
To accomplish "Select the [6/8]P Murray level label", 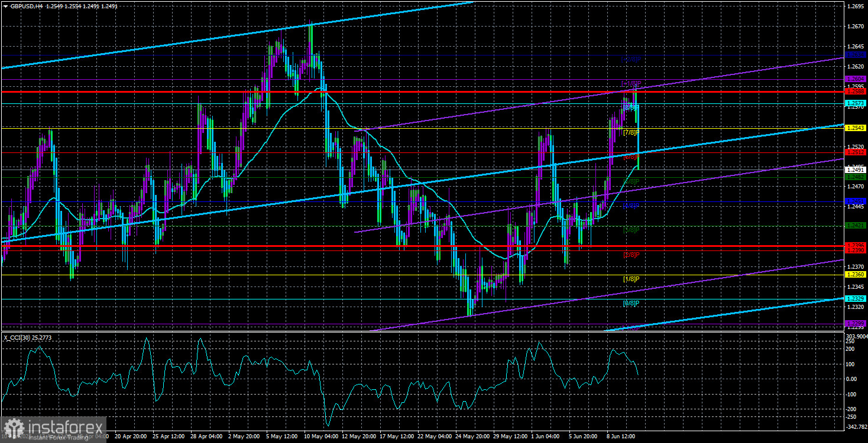I will (x=632, y=157).
